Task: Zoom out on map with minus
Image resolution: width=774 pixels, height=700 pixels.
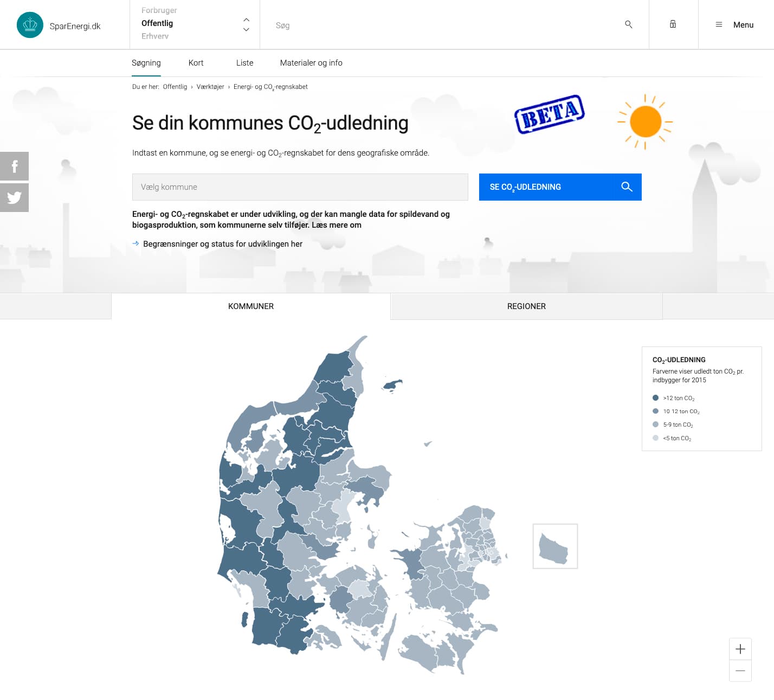Action: pos(740,671)
